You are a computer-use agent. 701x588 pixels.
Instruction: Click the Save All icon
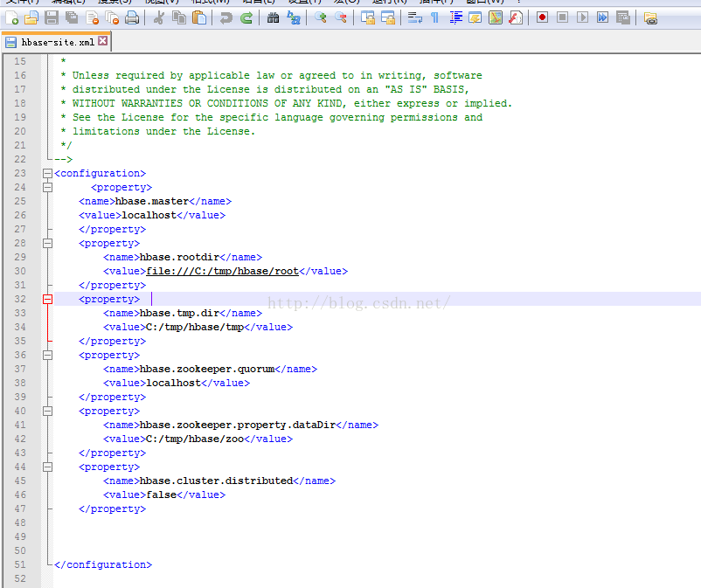point(72,17)
